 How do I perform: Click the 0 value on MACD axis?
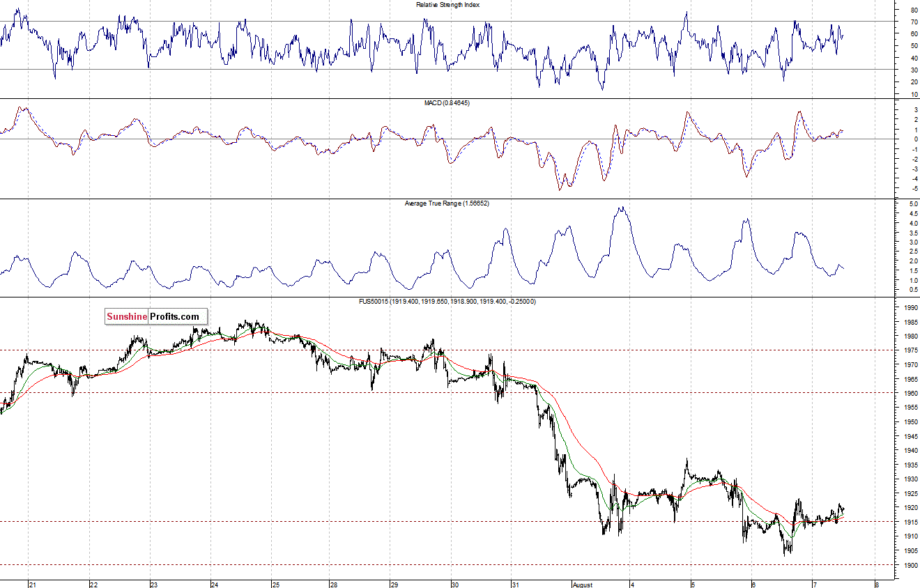914,139
